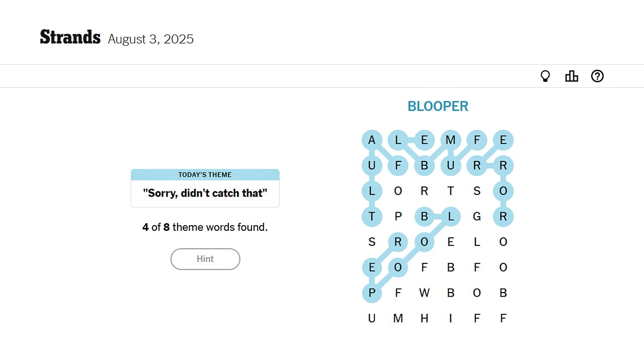The image size is (644, 362).
Task: Click the letter H in the bottom row
Action: (x=424, y=318)
